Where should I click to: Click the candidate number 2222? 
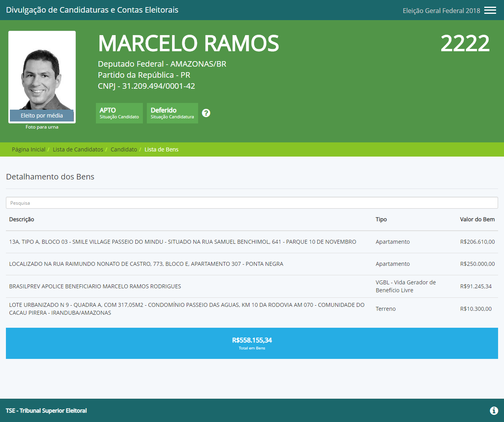click(x=465, y=43)
